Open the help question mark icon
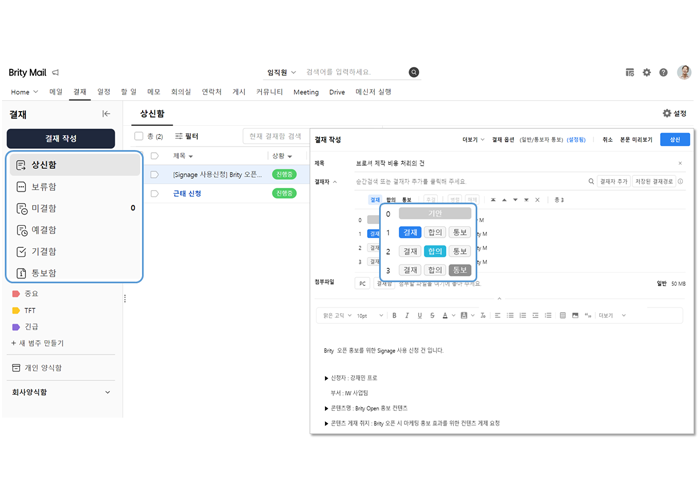700x500 pixels. [x=663, y=73]
